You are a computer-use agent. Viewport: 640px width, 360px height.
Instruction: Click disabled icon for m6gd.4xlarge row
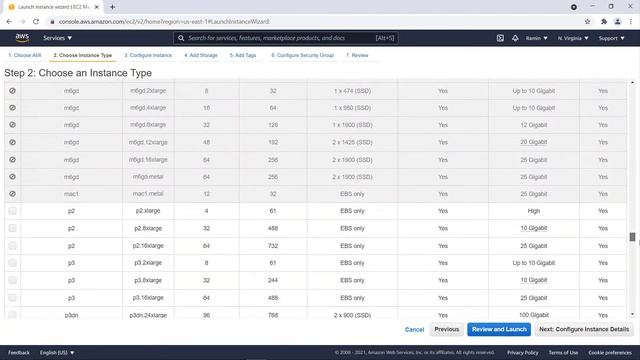point(13,108)
